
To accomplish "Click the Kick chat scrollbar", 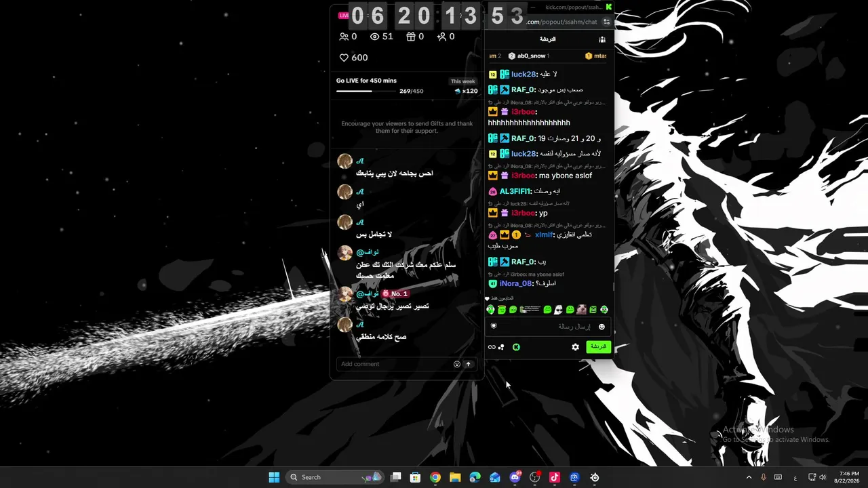I will click(x=613, y=287).
